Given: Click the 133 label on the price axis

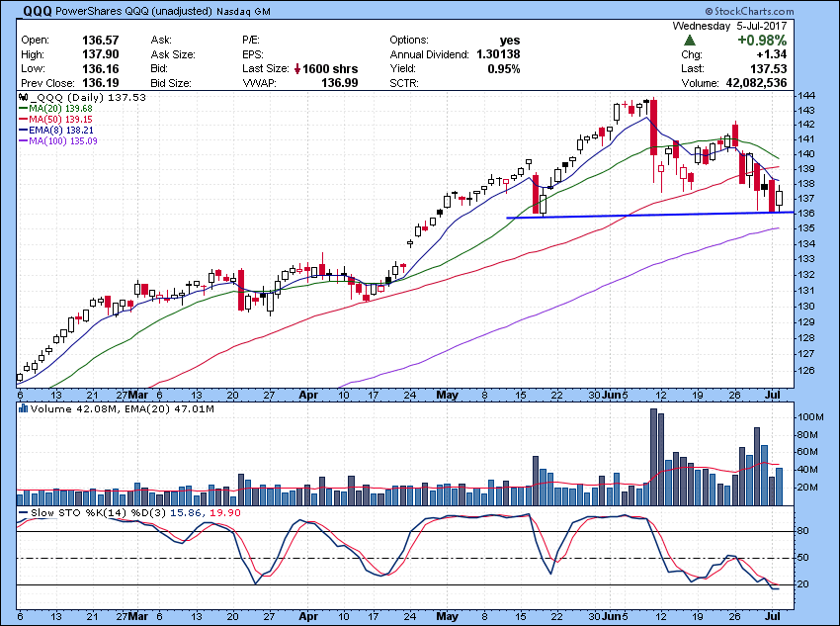Looking at the screenshot, I should [x=806, y=259].
